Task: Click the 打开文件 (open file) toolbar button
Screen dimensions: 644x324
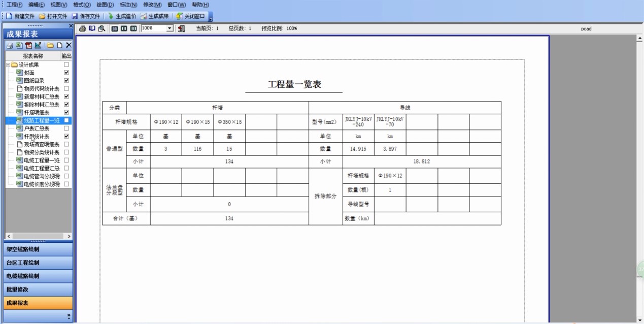Action: [x=53, y=16]
